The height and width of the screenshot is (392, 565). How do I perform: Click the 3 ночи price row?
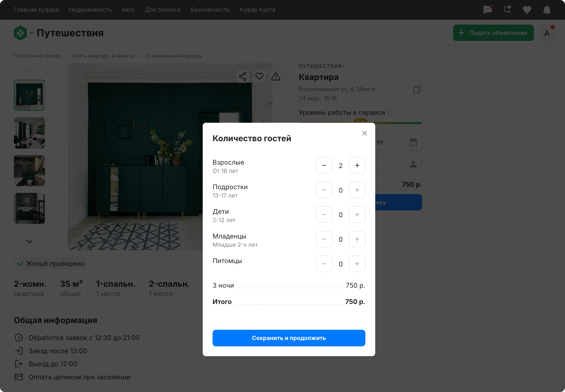pos(289,286)
